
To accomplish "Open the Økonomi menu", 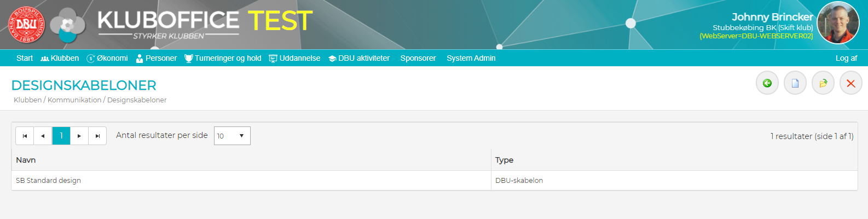I will (107, 58).
